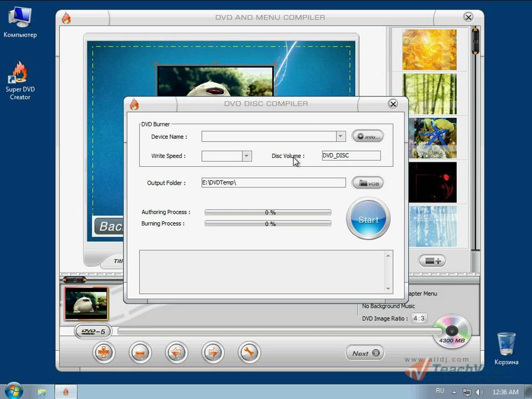The height and width of the screenshot is (399, 532).
Task: Click the Authoring Process progress bar
Action: click(x=268, y=212)
